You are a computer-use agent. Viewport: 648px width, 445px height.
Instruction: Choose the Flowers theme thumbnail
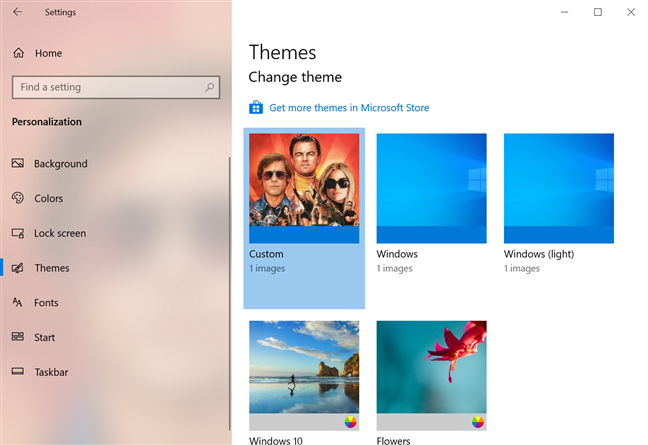coord(431,375)
